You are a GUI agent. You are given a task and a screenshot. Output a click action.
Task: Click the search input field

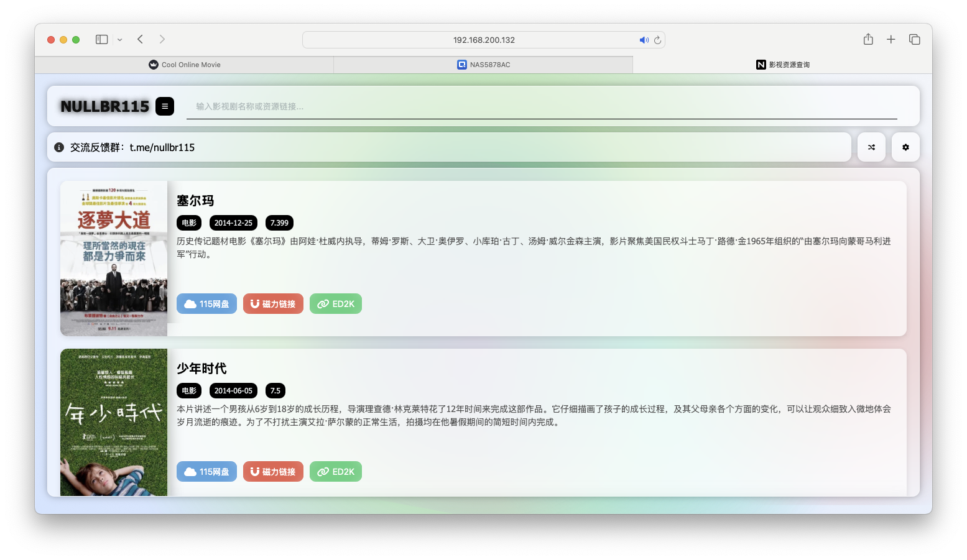coord(541,106)
